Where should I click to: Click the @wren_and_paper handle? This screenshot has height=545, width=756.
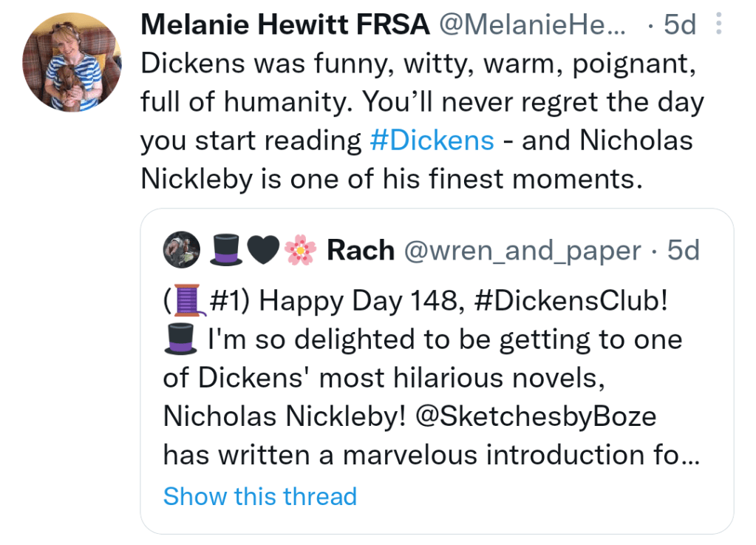point(523,251)
